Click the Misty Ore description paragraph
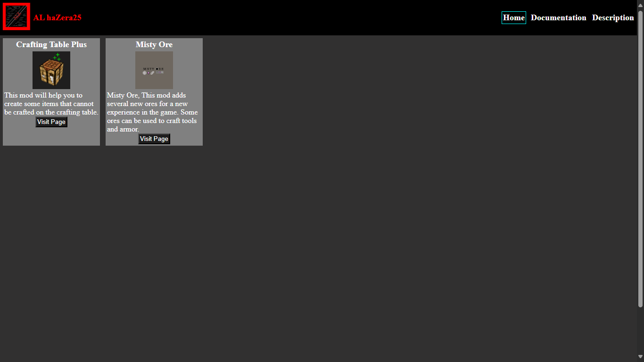 coord(152,112)
